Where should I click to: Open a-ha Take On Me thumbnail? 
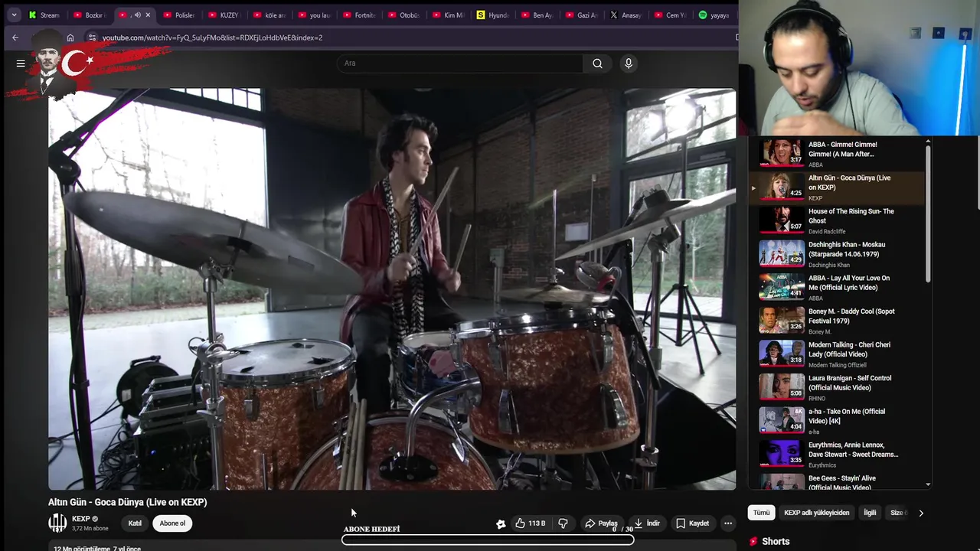point(782,420)
